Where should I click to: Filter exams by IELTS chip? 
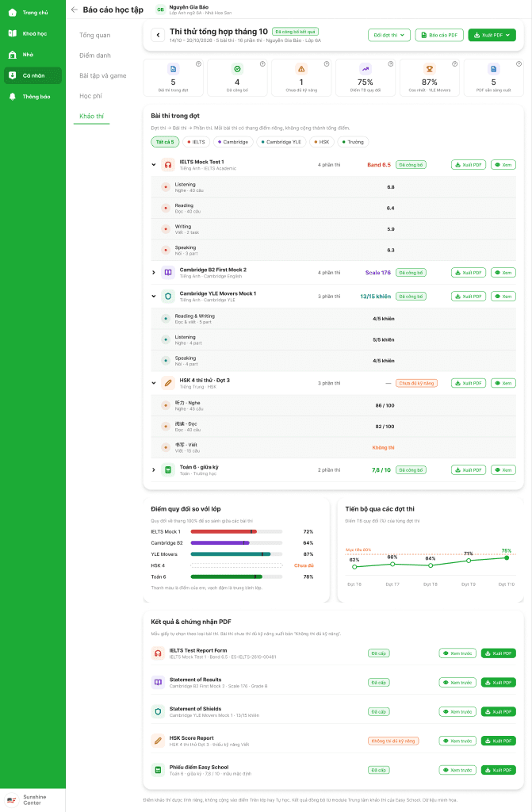click(197, 142)
